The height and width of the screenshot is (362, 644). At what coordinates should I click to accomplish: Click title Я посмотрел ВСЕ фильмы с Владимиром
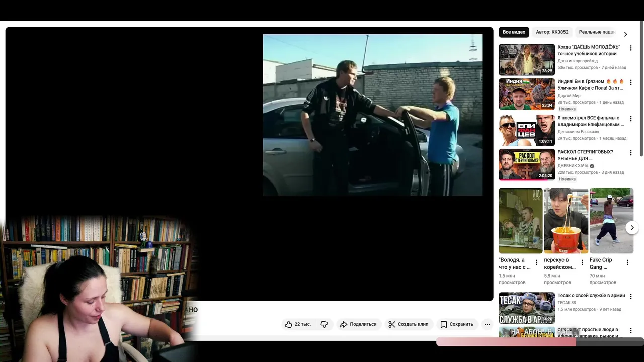[x=591, y=121]
